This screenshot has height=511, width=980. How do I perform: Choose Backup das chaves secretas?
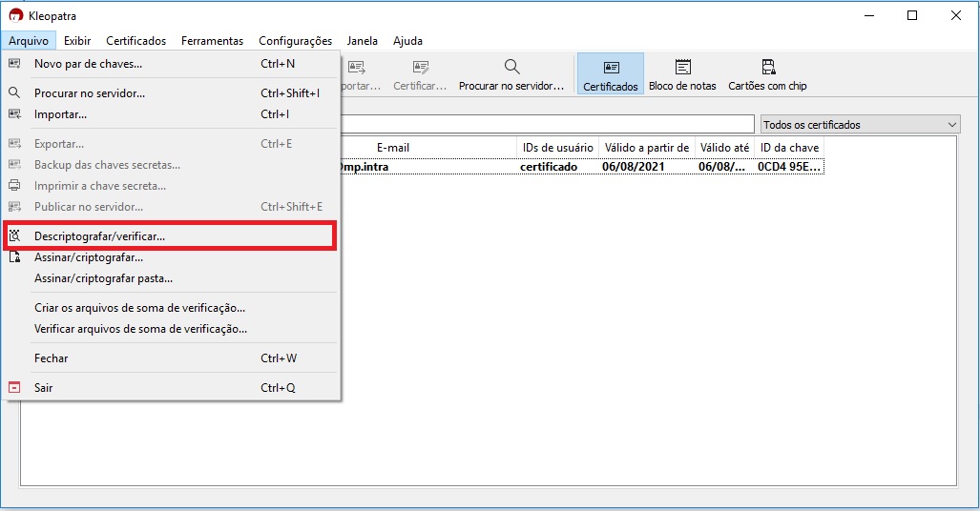click(171, 165)
